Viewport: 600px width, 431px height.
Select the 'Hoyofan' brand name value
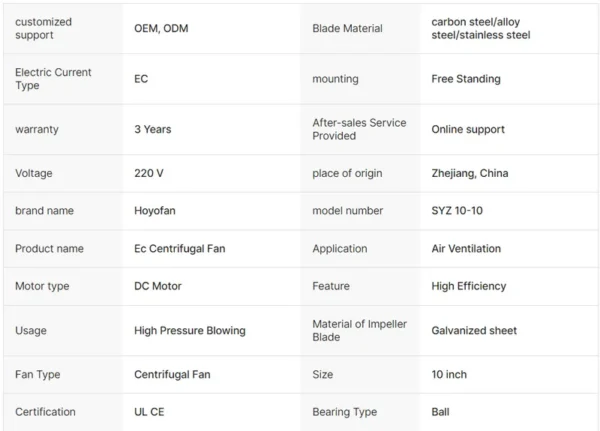(155, 211)
